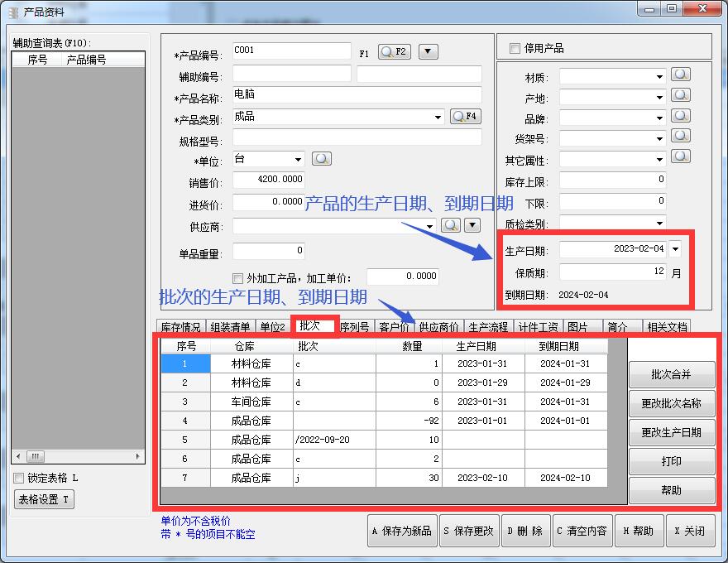Tick the 外加工产品 checkbox
The width and height of the screenshot is (728, 563).
[x=238, y=278]
